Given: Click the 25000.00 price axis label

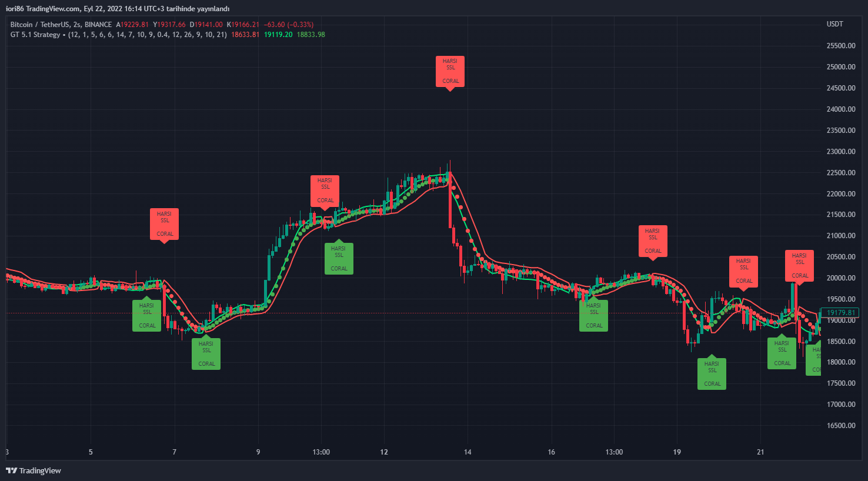Looking at the screenshot, I should click(x=841, y=67).
